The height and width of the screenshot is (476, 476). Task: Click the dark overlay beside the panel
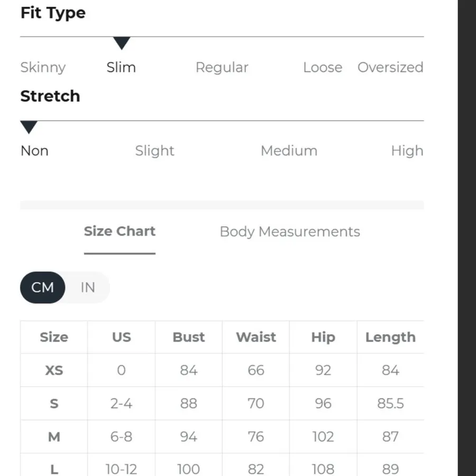(467, 238)
